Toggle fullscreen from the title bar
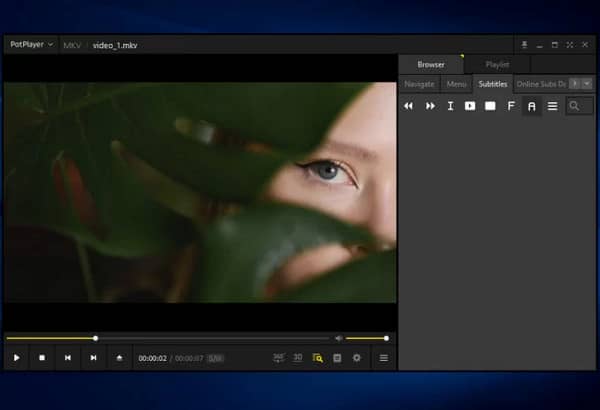Image resolution: width=600 pixels, height=410 pixels. point(570,45)
